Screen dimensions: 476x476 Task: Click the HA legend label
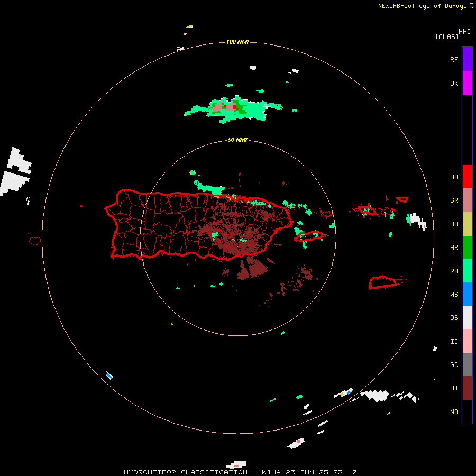click(454, 177)
